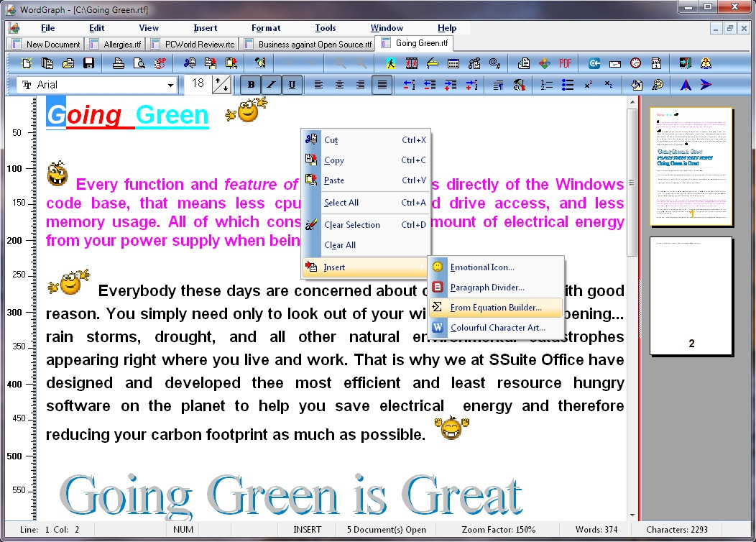
Task: Click the running man icon in the toolbar
Action: tap(390, 63)
